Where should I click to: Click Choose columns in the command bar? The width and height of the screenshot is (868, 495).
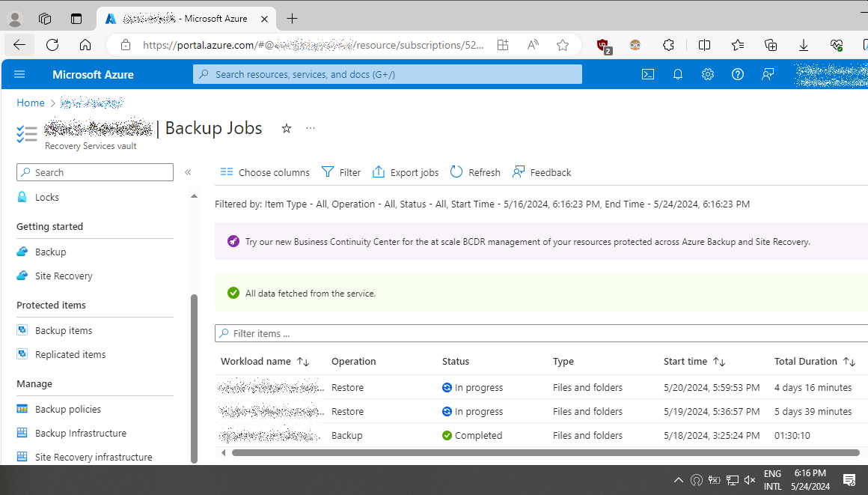265,172
